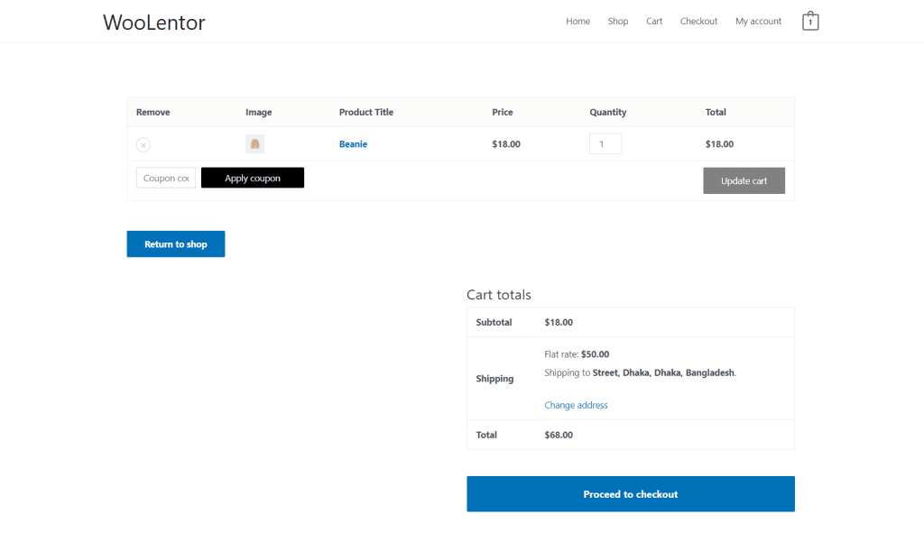The height and width of the screenshot is (560, 924).
Task: Remove the Beanie item using the X icon
Action: tap(143, 143)
